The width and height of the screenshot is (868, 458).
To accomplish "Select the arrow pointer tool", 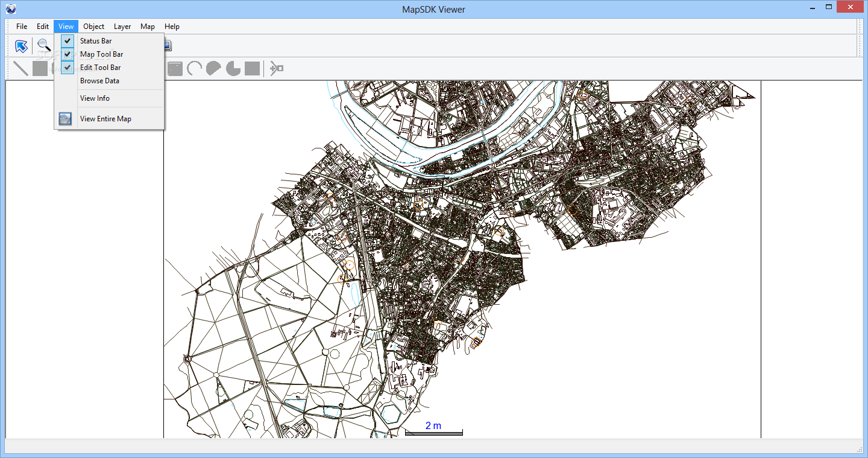I will pyautogui.click(x=22, y=46).
